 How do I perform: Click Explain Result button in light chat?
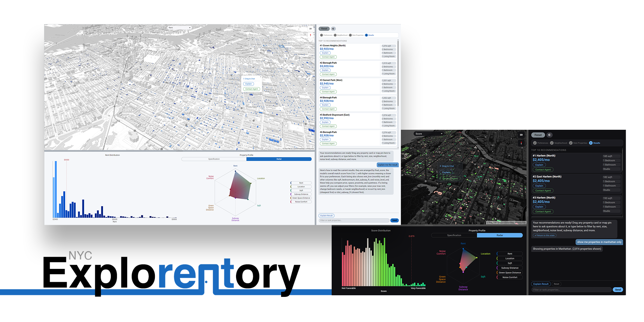coord(327,216)
